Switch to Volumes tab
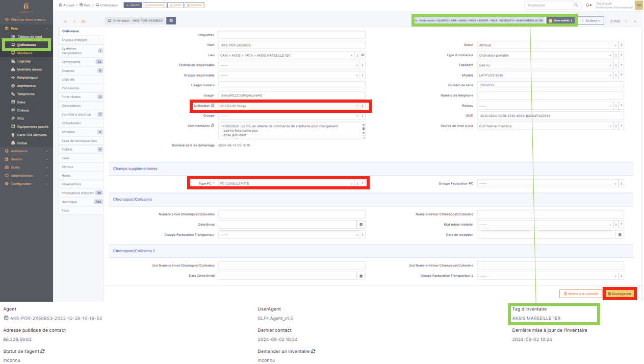Viewport: 644px width, 364px height. tap(81, 70)
